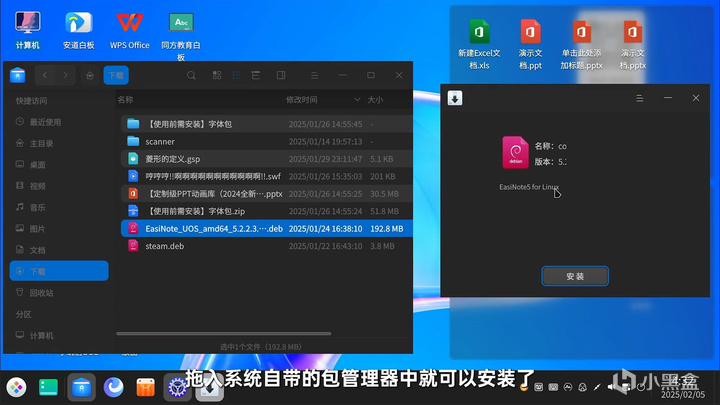Open the package installer menu

pos(640,98)
